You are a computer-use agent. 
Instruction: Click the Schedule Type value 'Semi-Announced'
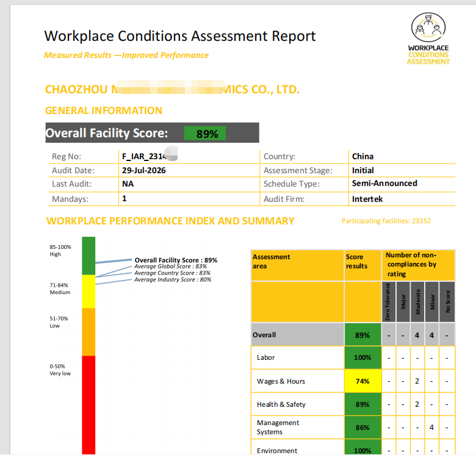pyautogui.click(x=384, y=183)
